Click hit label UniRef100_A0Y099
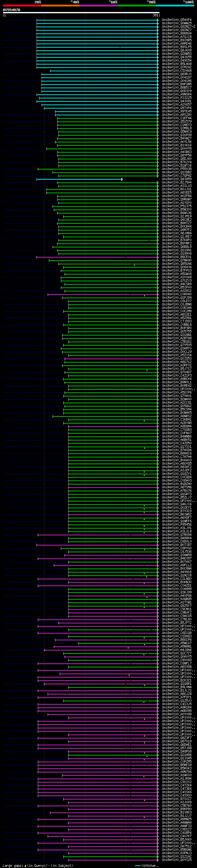Screen dimensions: 197x868 (x=177, y=714)
